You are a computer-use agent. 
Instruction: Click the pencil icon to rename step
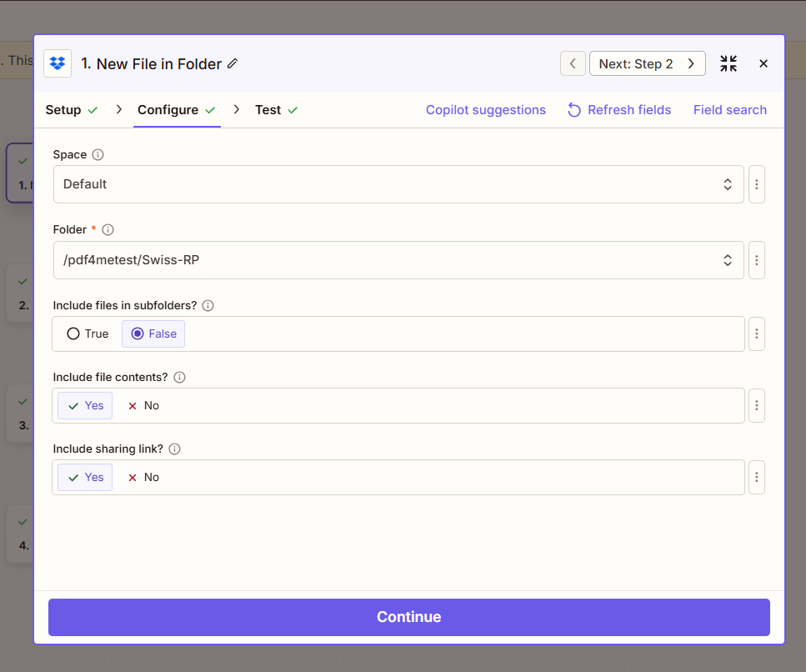click(233, 63)
